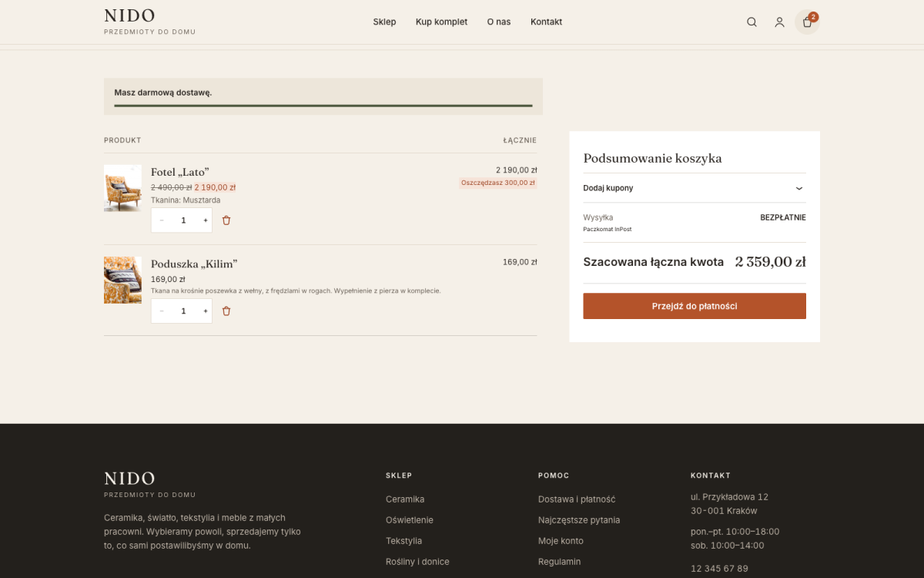This screenshot has width=924, height=578.
Task: Open the Najczęstsze pytania footer link
Action: pos(579,520)
